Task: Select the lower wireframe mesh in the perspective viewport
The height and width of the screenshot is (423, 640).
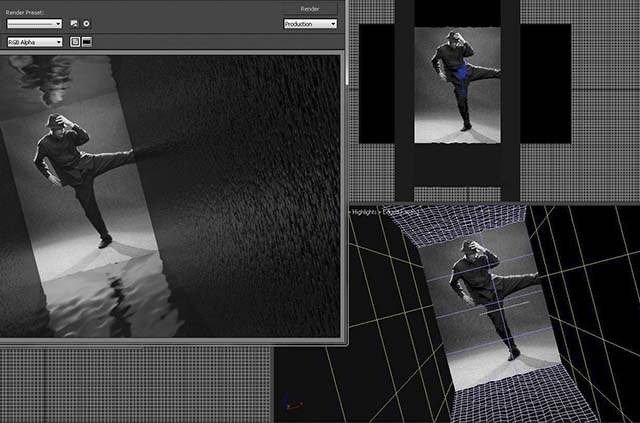Action: tap(520, 395)
